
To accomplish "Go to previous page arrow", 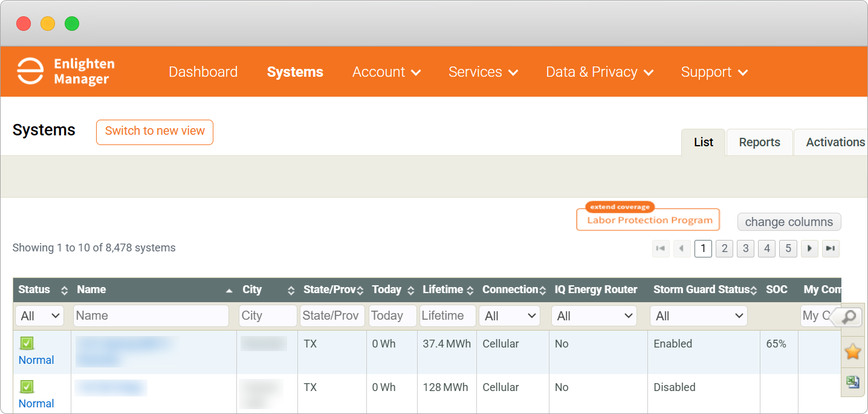I will (682, 248).
